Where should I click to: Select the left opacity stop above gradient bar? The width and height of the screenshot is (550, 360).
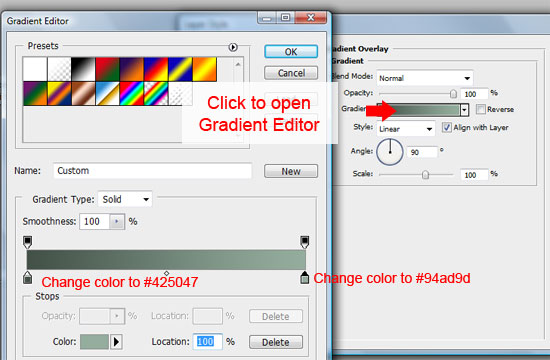27,242
